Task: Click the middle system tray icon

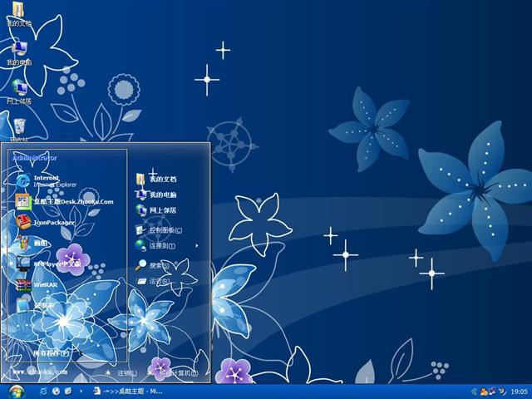Action: pos(491,392)
